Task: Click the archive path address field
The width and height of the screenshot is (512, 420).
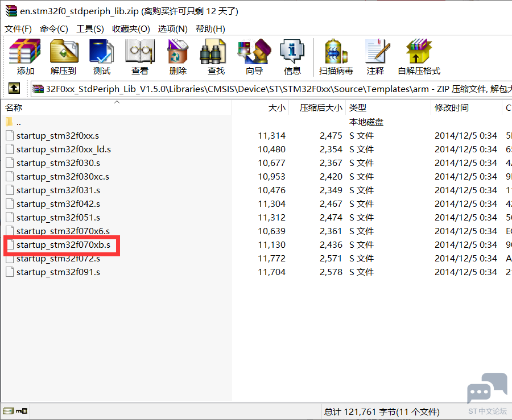Action: click(x=271, y=89)
